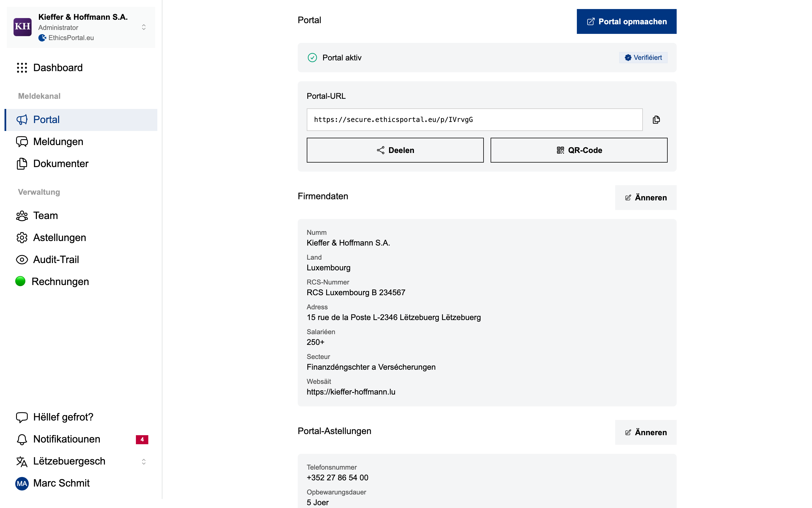Click the Verifiéiert seal icon

[x=628, y=58]
